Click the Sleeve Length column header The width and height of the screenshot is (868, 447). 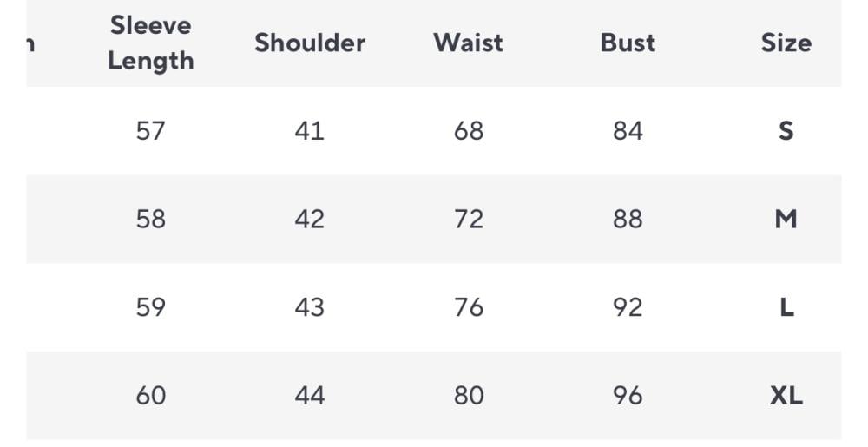click(x=150, y=43)
